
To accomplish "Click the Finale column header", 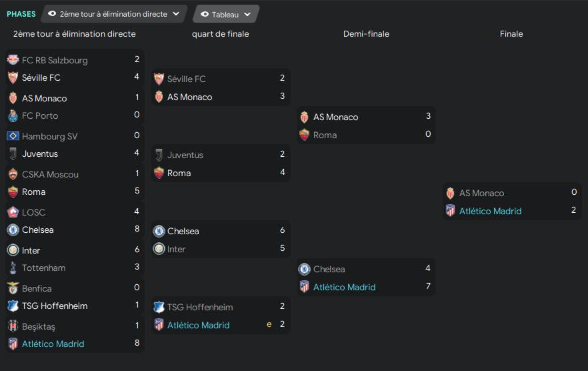I will 511,34.
